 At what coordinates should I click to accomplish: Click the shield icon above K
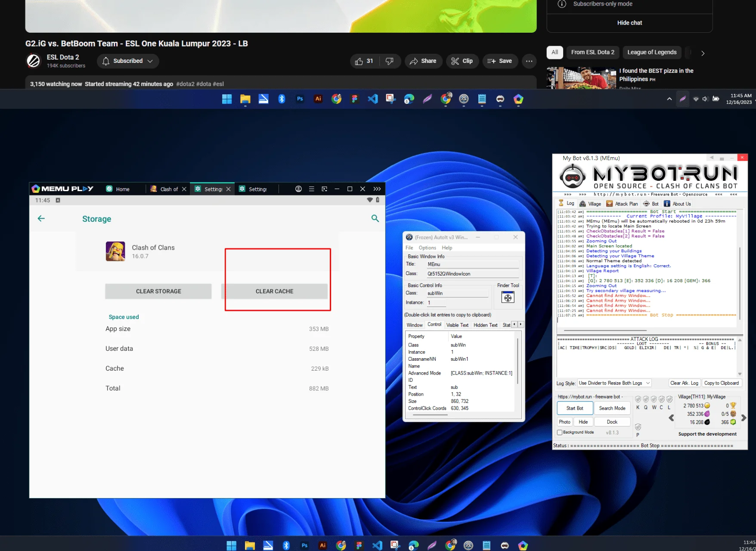click(x=638, y=399)
